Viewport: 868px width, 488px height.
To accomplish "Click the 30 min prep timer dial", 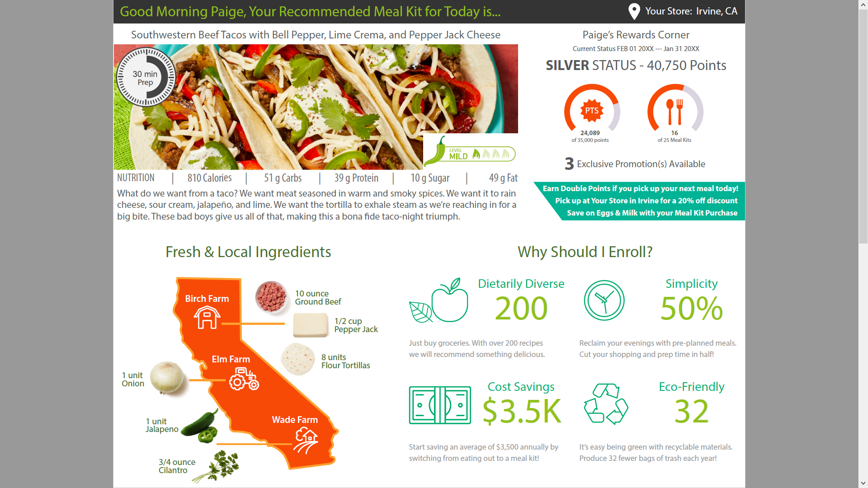I will pyautogui.click(x=146, y=77).
